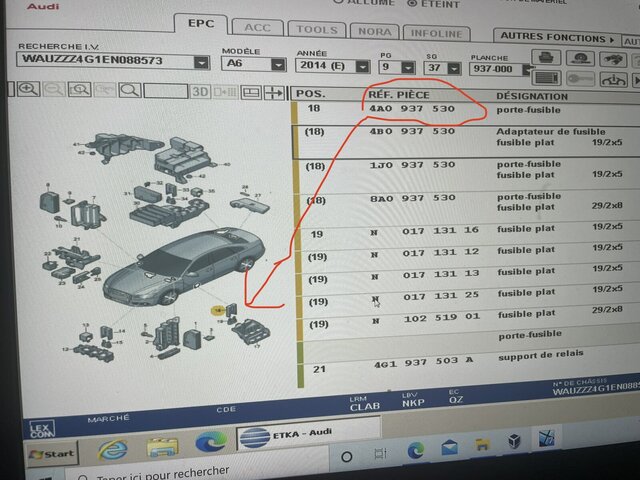Click the Start button
The image size is (640, 480).
click(x=52, y=453)
